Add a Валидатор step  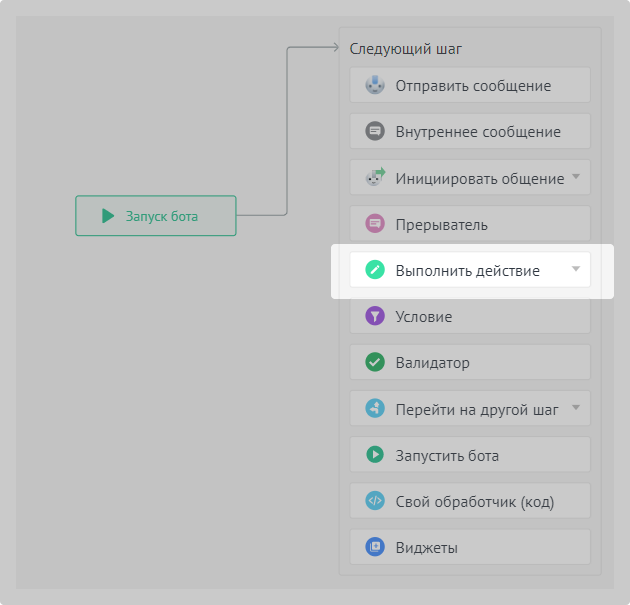point(470,362)
